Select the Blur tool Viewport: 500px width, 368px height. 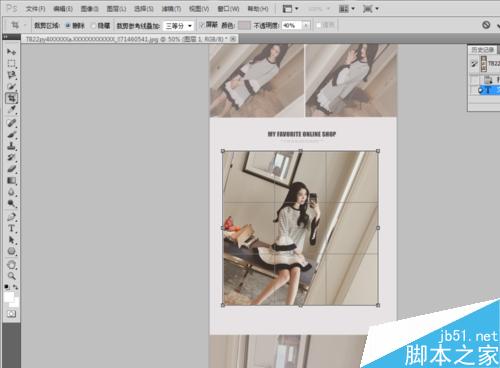tap(11, 192)
